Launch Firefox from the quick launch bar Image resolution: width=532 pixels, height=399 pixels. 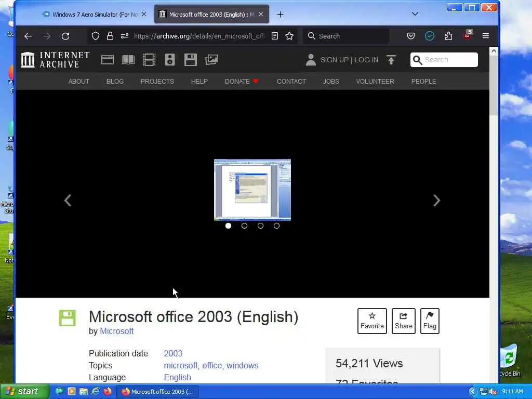[x=108, y=392]
